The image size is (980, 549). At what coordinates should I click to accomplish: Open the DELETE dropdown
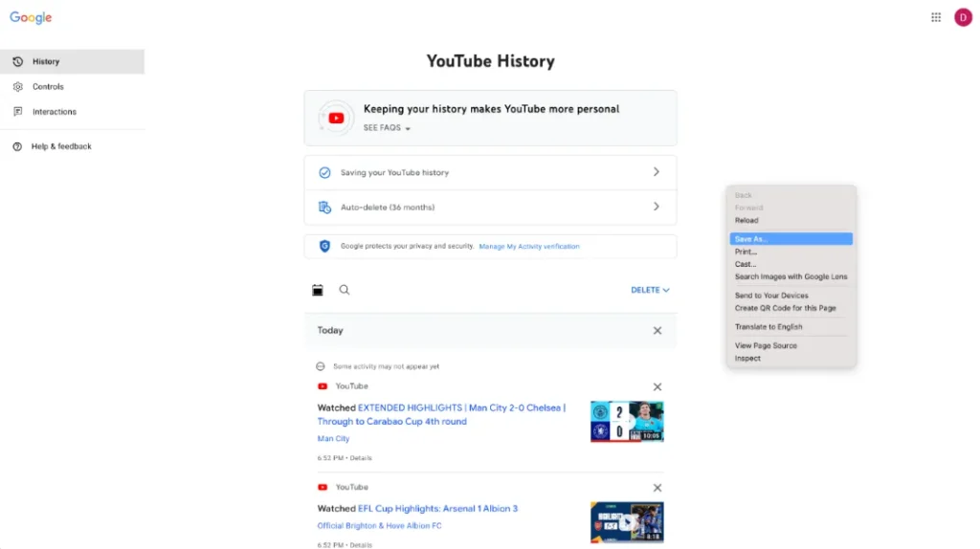650,290
